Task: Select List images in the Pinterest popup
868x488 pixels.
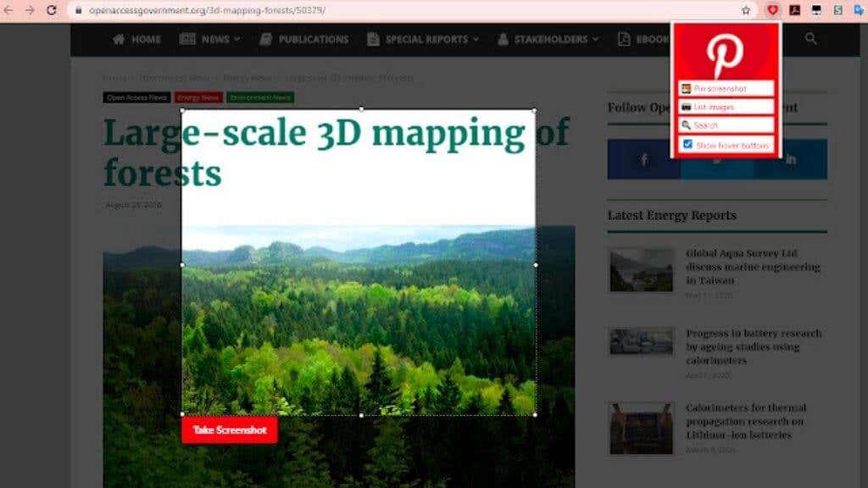Action: pos(726,107)
